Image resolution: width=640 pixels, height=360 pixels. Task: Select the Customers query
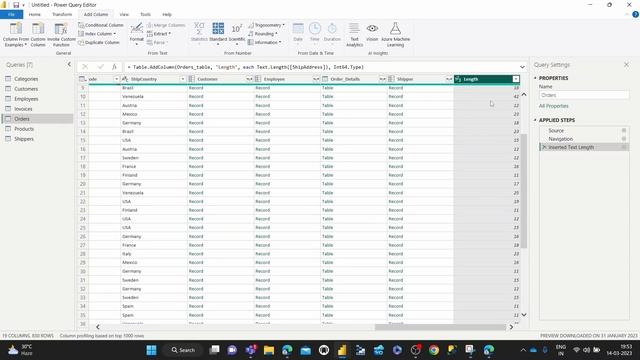pos(26,89)
